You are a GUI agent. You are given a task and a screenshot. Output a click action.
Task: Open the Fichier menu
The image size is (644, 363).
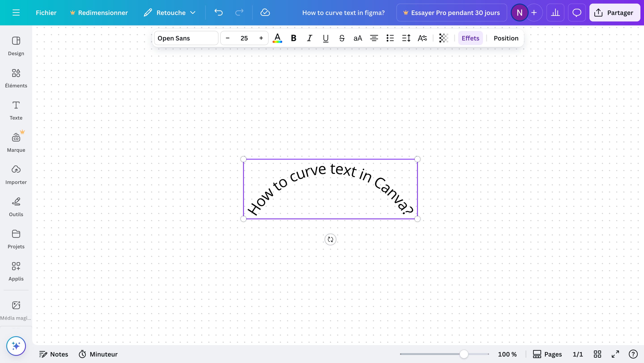coord(46,13)
